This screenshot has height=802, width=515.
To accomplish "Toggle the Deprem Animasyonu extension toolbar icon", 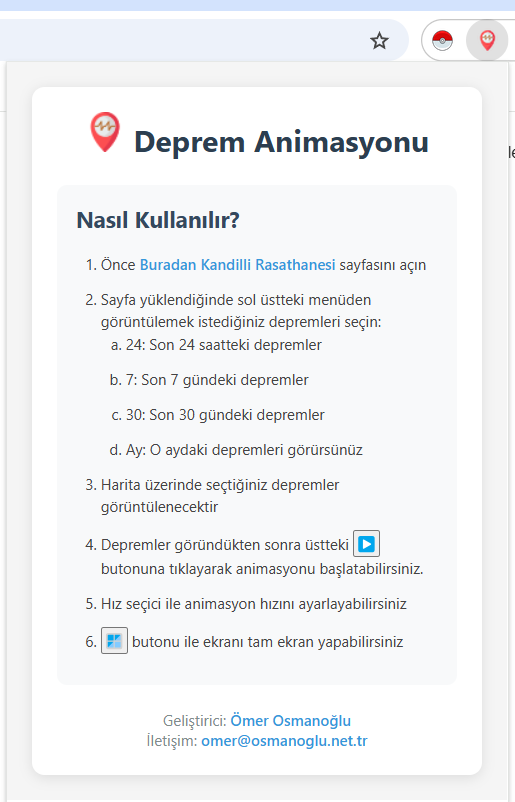I will click(x=487, y=40).
